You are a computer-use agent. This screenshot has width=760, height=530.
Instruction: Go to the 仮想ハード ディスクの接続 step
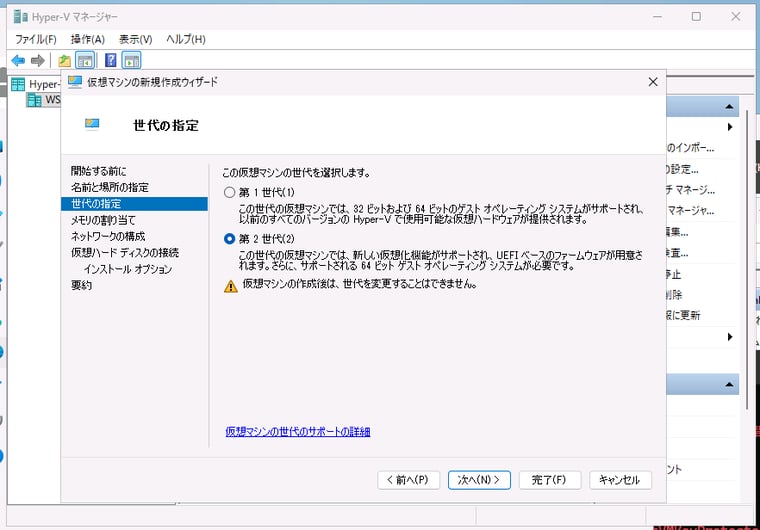click(125, 253)
